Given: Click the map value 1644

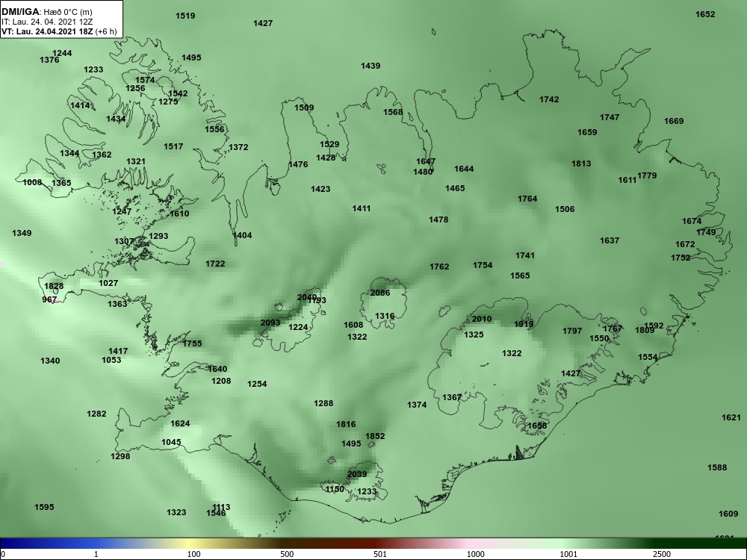Looking at the screenshot, I should click(x=464, y=169).
